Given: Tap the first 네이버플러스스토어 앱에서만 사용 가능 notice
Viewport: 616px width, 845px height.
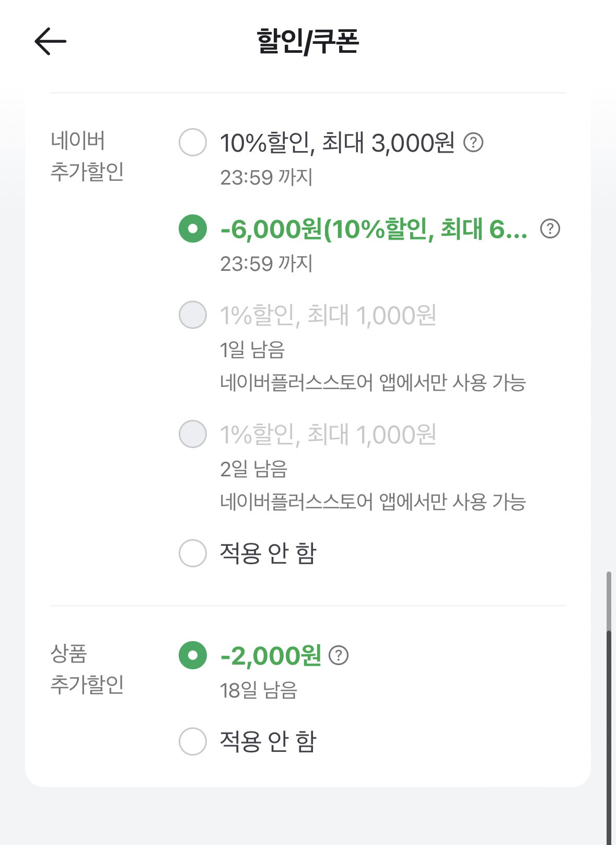Looking at the screenshot, I should (373, 383).
